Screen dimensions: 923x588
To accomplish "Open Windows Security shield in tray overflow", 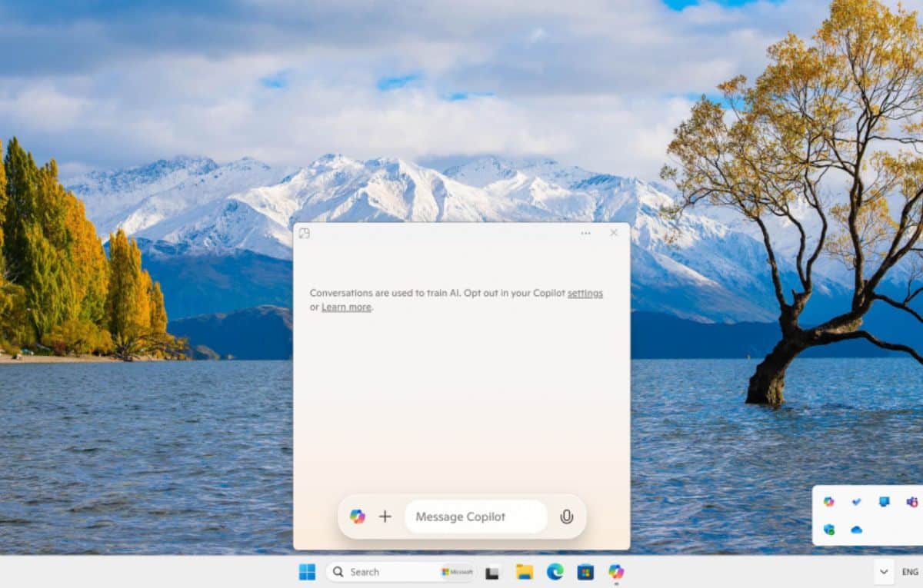I will [829, 530].
